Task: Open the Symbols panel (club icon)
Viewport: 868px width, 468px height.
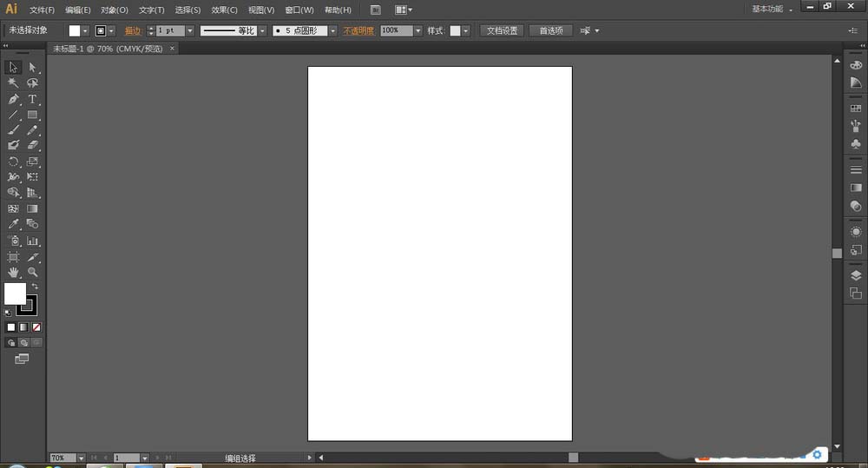Action: click(856, 144)
